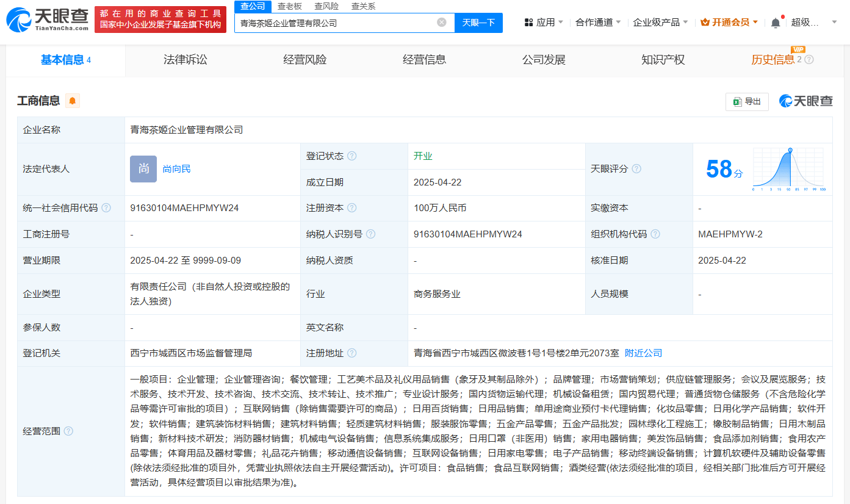This screenshot has height=504, width=850.
Task: Click the 天眼一下 search button
Action: [478, 22]
